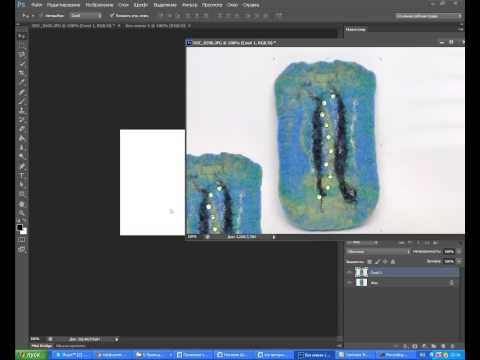Open the Fill slider arrow
Screen dimensions: 480x360
(x=459, y=262)
